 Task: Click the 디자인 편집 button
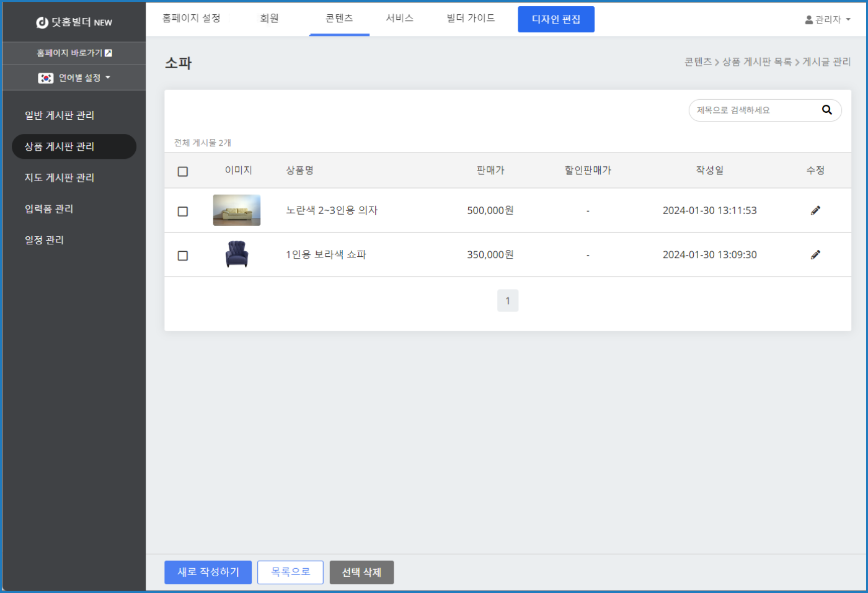(x=556, y=19)
